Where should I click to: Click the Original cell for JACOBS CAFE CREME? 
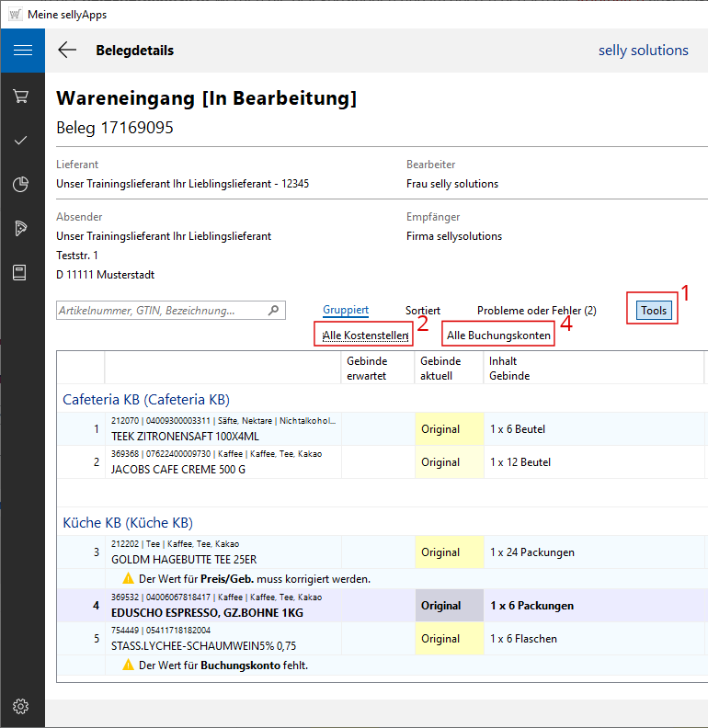(440, 462)
